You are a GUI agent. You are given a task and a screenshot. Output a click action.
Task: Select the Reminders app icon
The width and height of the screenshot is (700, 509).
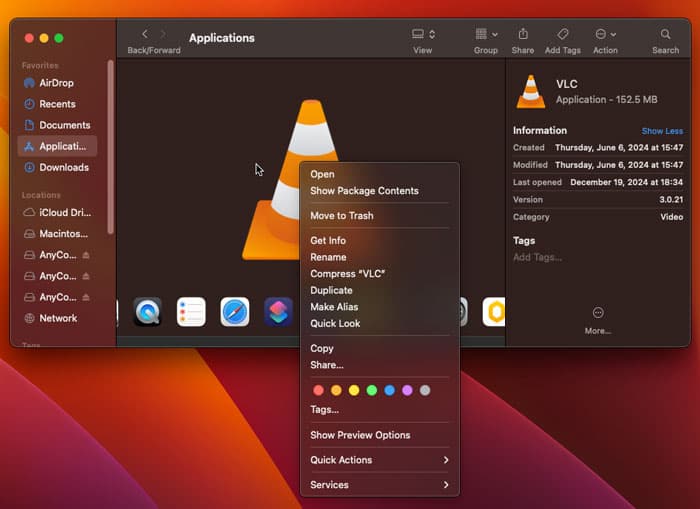point(191,312)
